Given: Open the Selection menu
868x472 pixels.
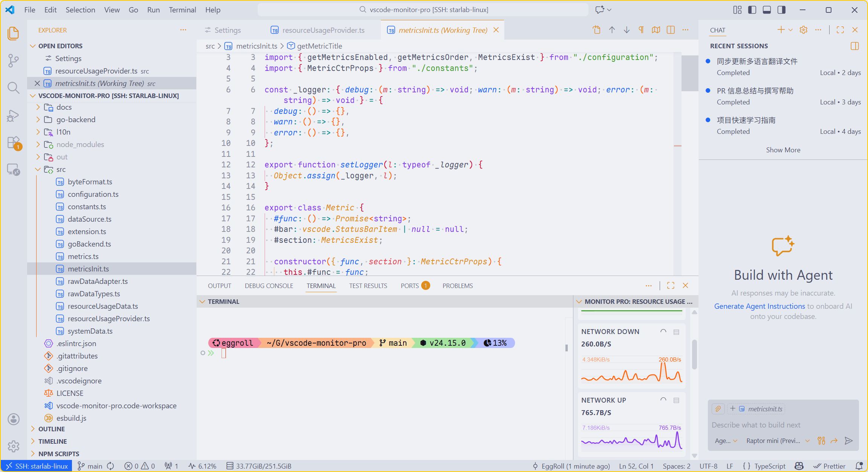Looking at the screenshot, I should point(80,10).
